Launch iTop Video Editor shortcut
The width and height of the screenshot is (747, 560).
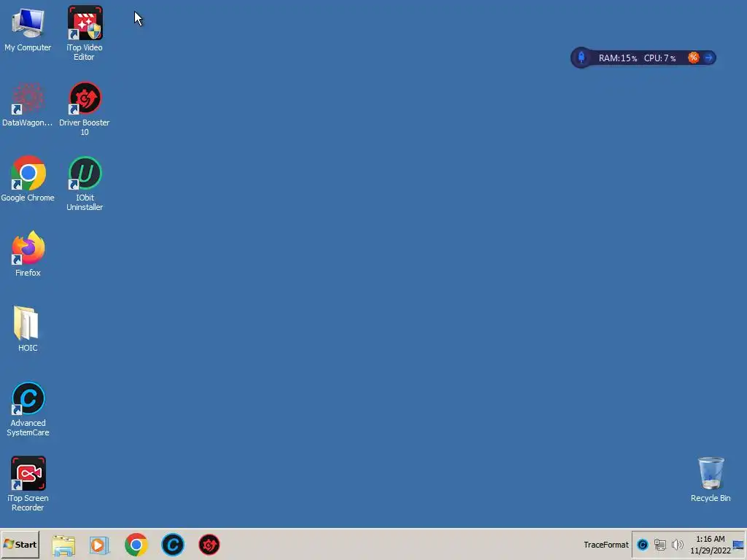85,34
